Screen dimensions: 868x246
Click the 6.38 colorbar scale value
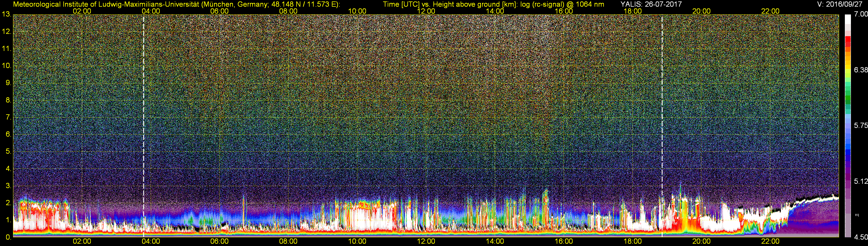tap(860, 70)
